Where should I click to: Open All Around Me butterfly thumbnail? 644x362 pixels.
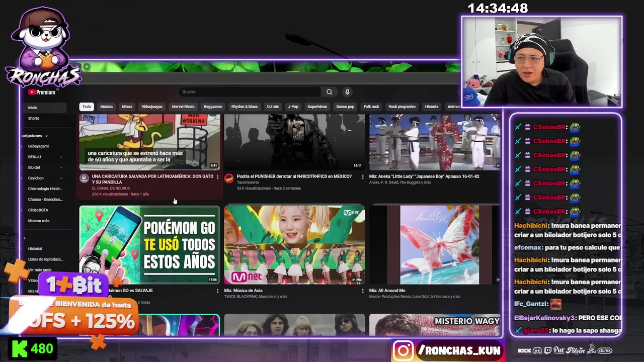(435, 245)
